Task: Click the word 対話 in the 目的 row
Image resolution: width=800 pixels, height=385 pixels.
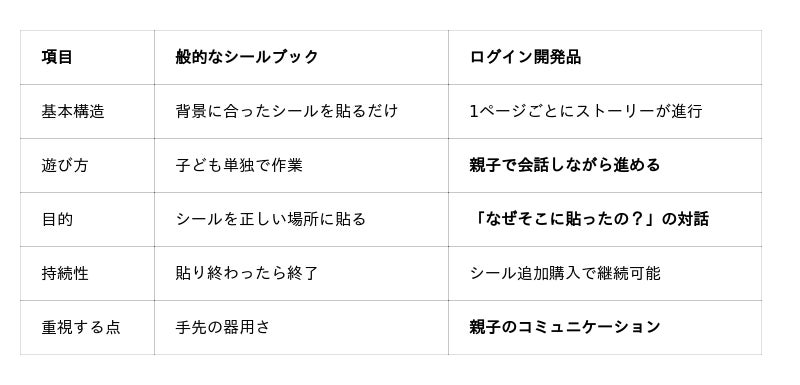Action: pyautogui.click(x=693, y=219)
